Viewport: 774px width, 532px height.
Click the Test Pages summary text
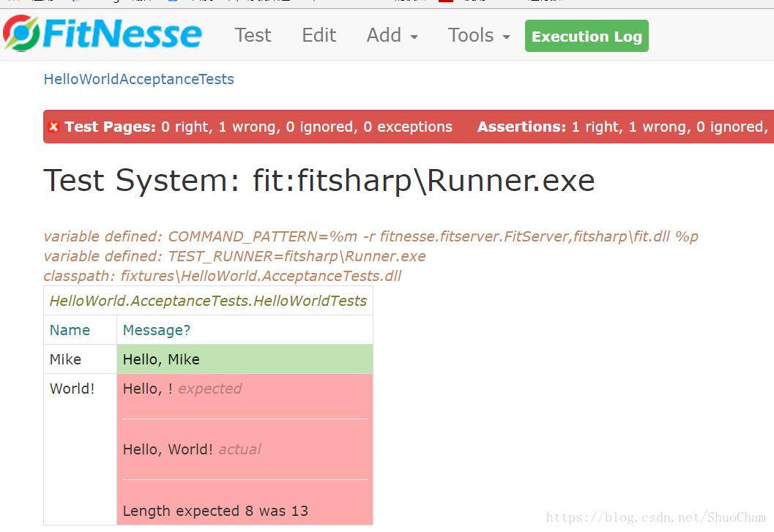click(258, 127)
